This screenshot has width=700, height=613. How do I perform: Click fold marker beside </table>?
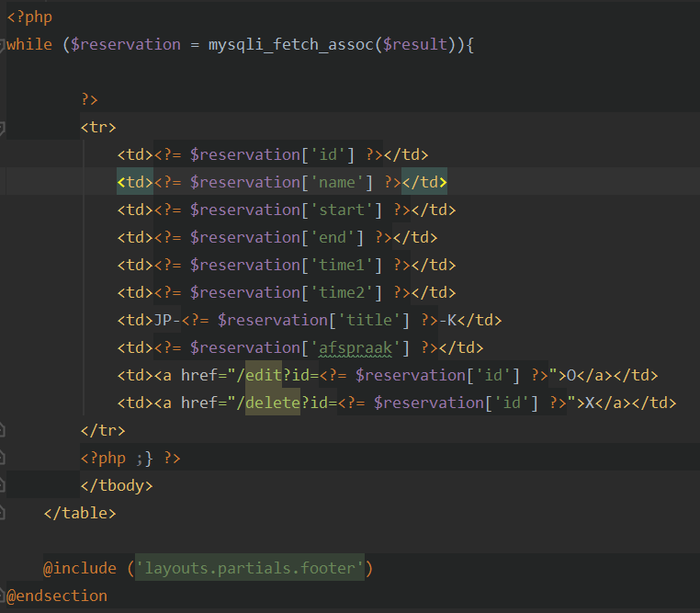click(x=2, y=514)
